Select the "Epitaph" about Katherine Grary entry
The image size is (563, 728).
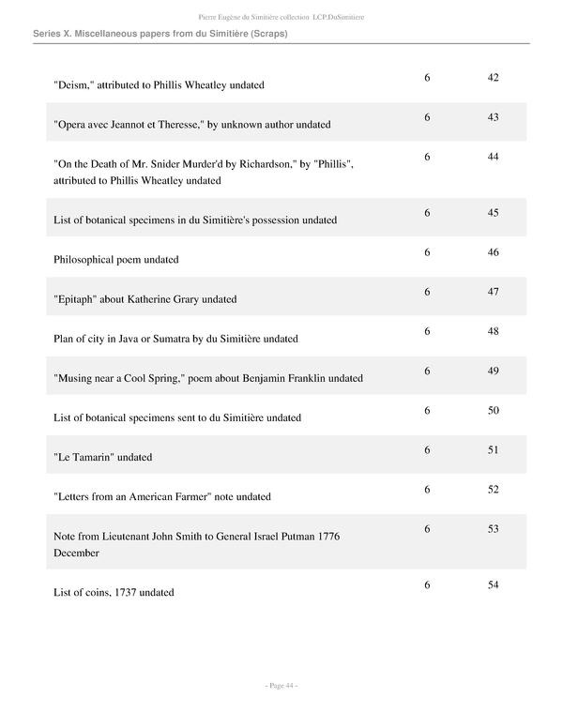pyautogui.click(x=145, y=299)
